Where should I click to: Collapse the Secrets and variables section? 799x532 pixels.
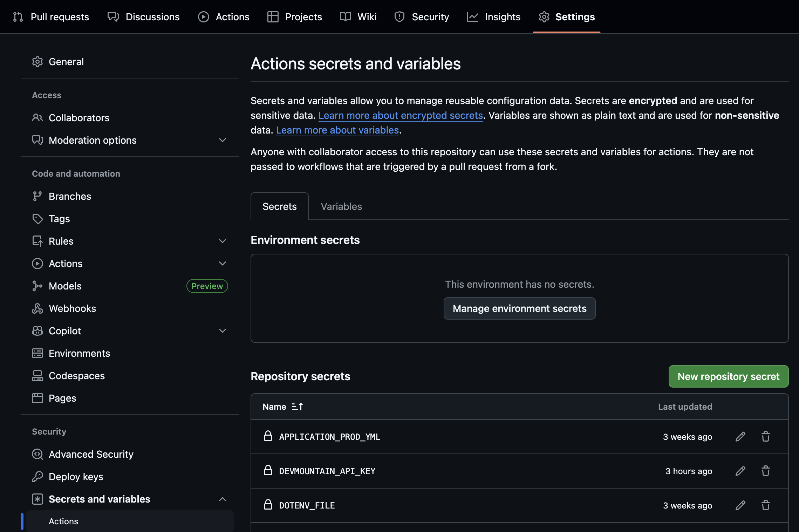click(x=222, y=499)
